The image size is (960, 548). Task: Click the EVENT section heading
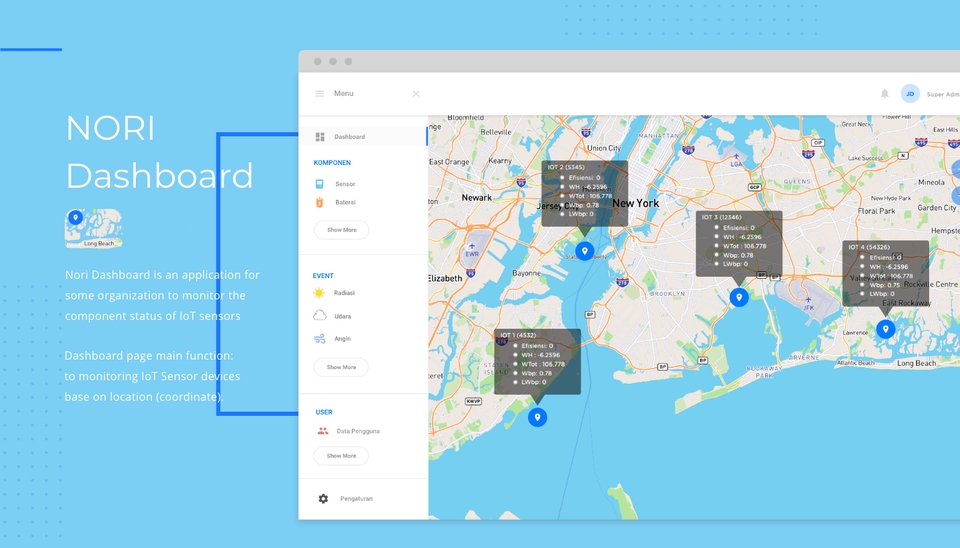tap(323, 276)
